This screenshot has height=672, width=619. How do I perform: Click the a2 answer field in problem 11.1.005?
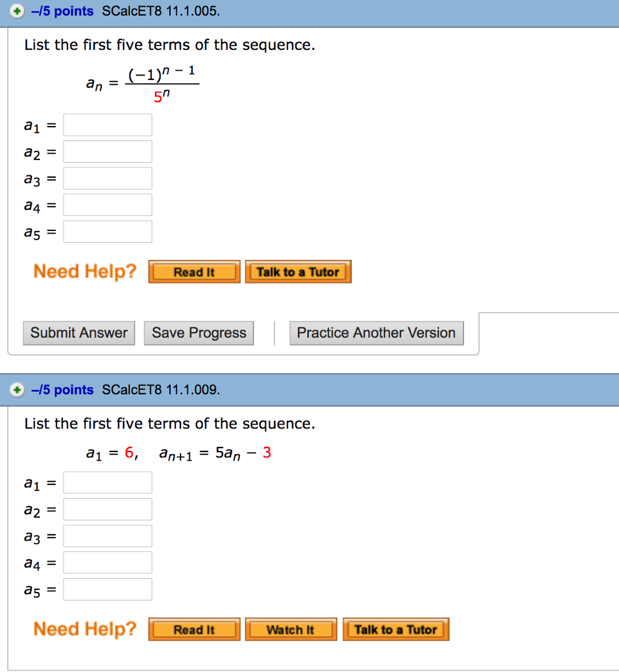pyautogui.click(x=107, y=151)
